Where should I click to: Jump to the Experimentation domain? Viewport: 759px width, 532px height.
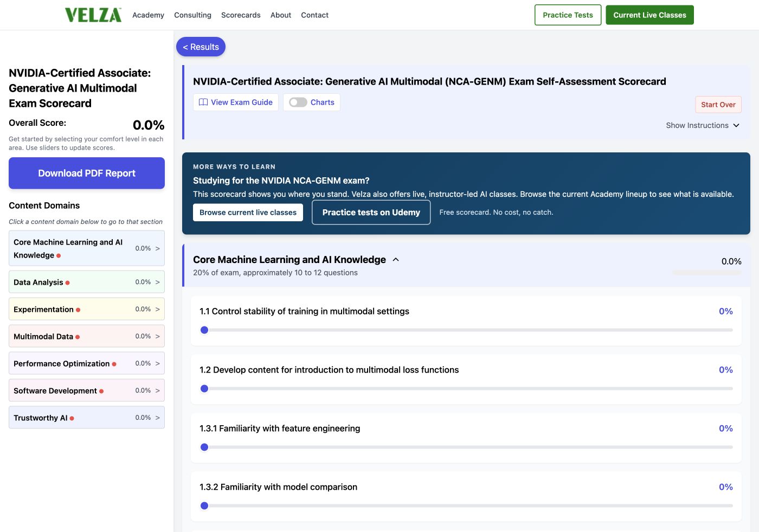tap(87, 309)
